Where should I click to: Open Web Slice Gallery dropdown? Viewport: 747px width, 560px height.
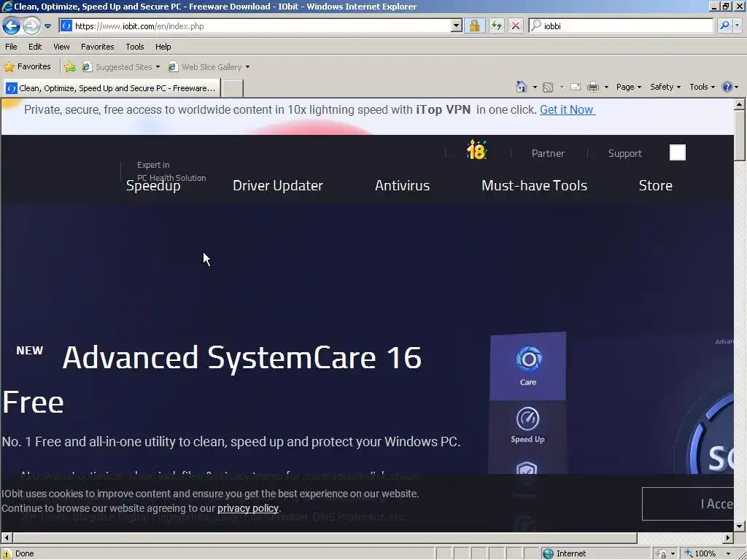click(x=209, y=67)
